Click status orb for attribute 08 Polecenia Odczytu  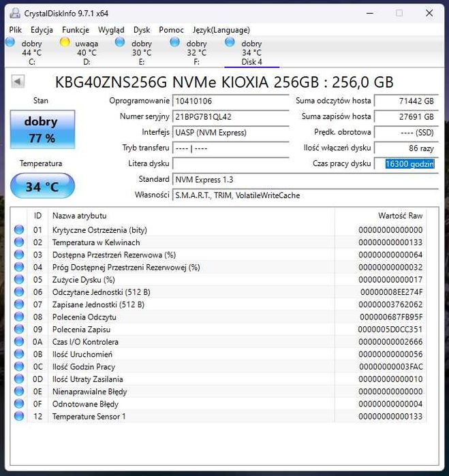(x=19, y=317)
